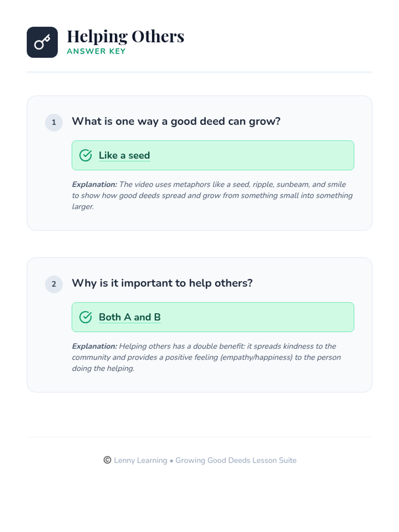Click the copyright symbol in the footer
The width and height of the screenshot is (399, 532).
coord(107,460)
